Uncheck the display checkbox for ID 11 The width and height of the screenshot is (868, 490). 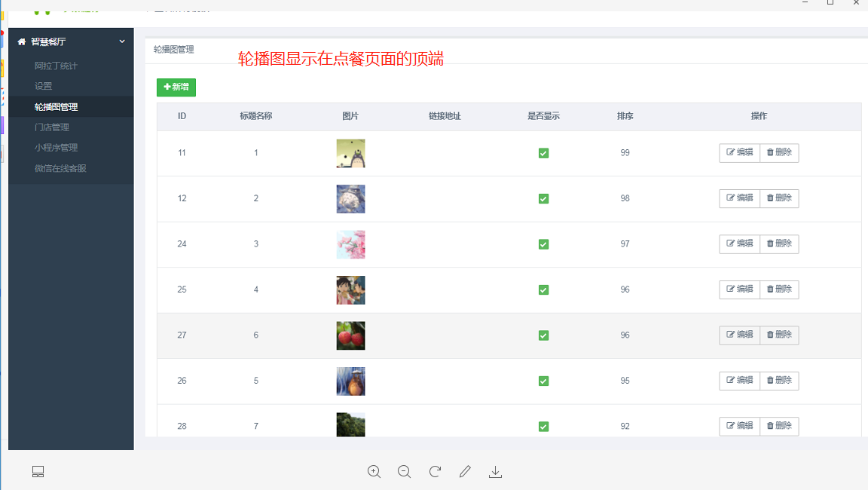[543, 153]
